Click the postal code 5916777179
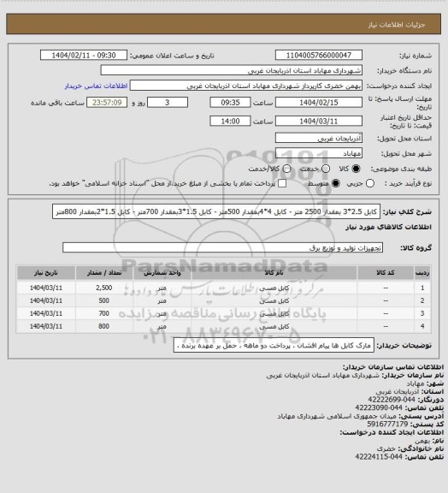 click(x=387, y=425)
